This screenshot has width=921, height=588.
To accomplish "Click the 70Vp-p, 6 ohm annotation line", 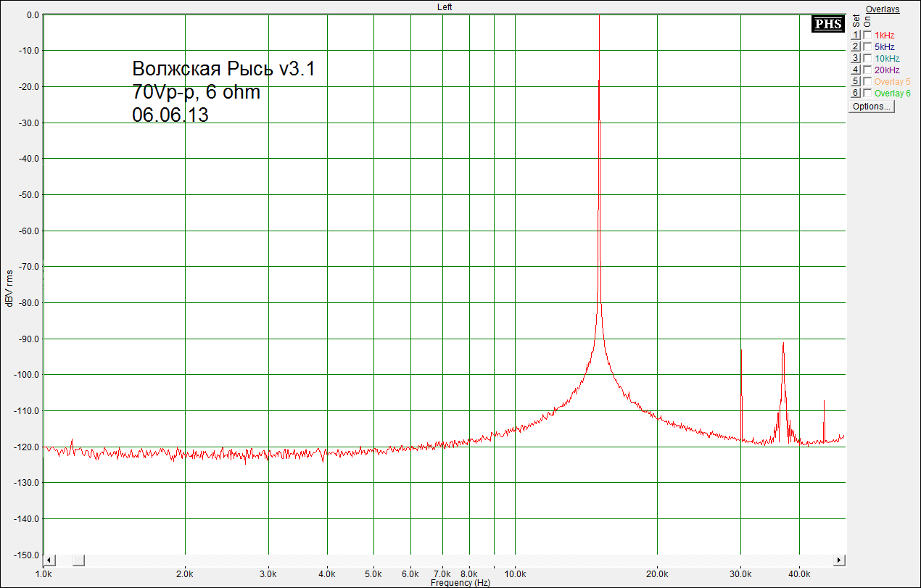I will (196, 92).
